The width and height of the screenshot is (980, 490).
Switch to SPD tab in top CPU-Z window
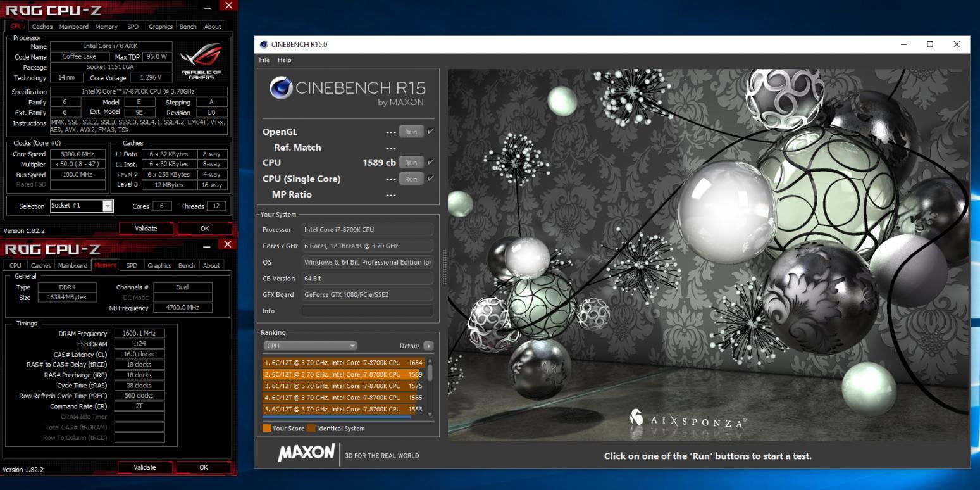[x=133, y=27]
